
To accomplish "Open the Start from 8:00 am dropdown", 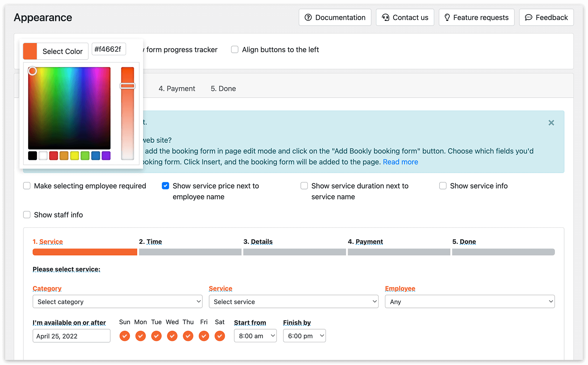I will click(x=255, y=336).
